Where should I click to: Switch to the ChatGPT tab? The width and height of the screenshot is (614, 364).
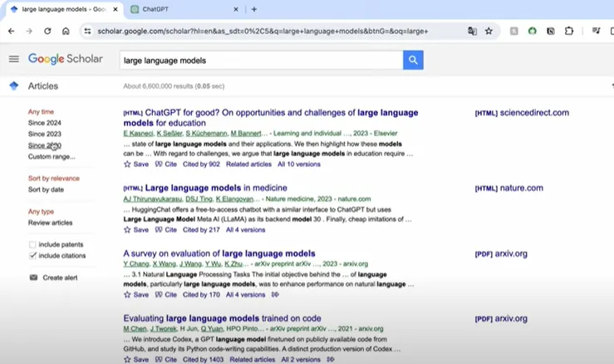click(184, 9)
